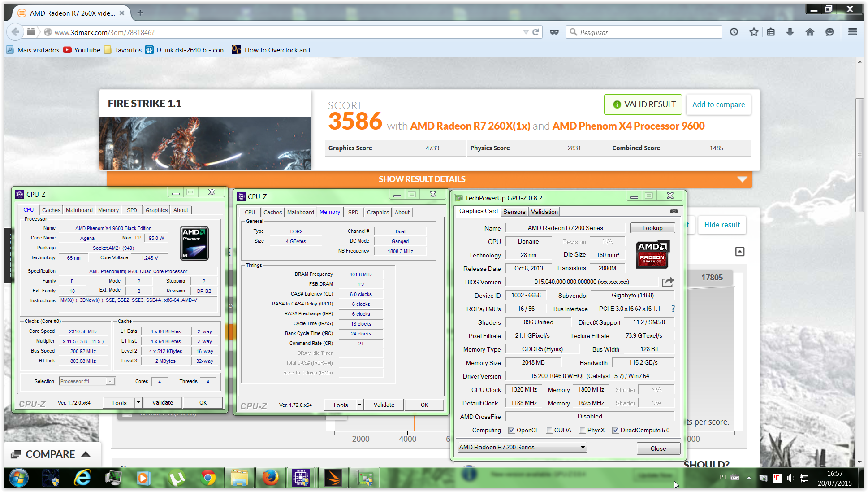Bookmark this page with the star icon

point(754,32)
